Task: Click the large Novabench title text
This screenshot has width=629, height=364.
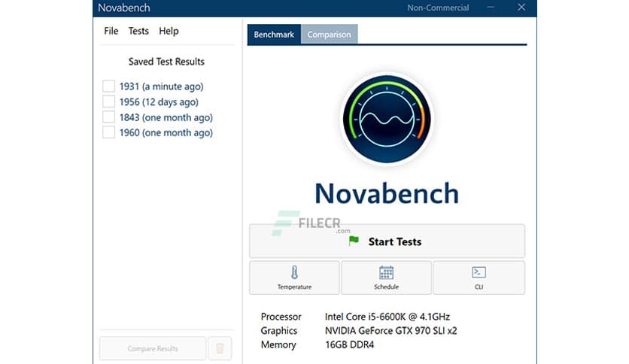Action: (387, 193)
